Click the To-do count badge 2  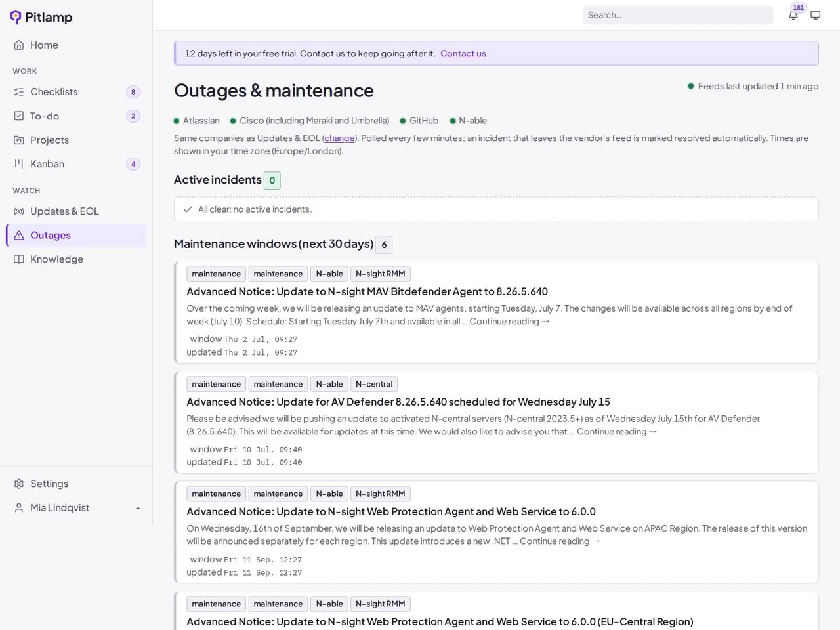133,116
